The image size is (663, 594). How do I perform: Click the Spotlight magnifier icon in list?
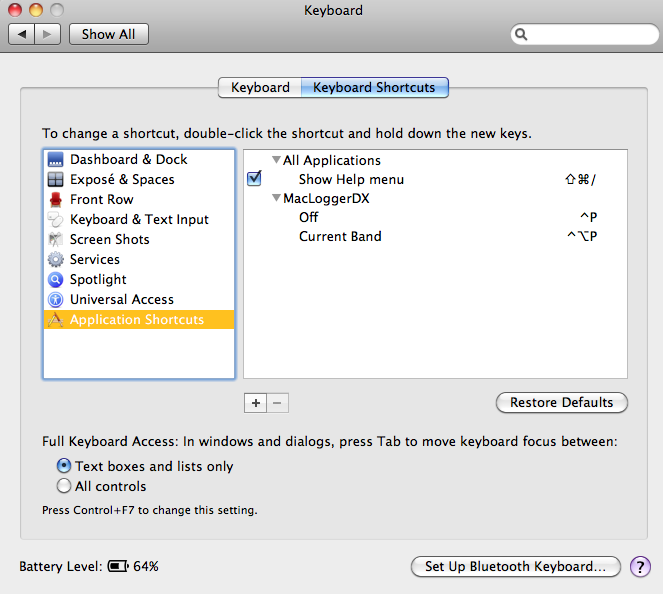point(55,279)
